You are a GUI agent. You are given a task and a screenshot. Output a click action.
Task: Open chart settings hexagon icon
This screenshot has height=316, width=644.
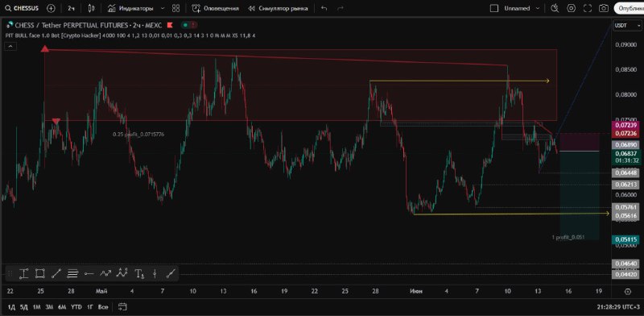click(572, 8)
